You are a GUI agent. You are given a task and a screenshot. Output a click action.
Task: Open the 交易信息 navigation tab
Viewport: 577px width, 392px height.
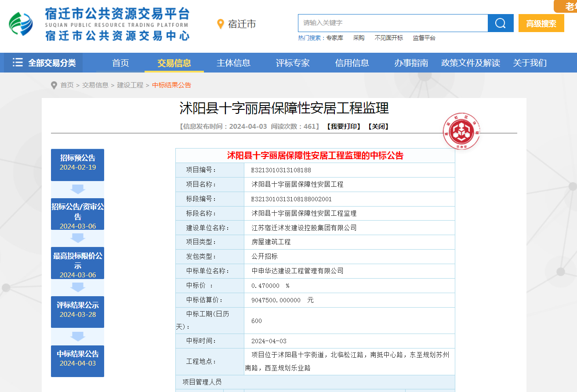(174, 63)
